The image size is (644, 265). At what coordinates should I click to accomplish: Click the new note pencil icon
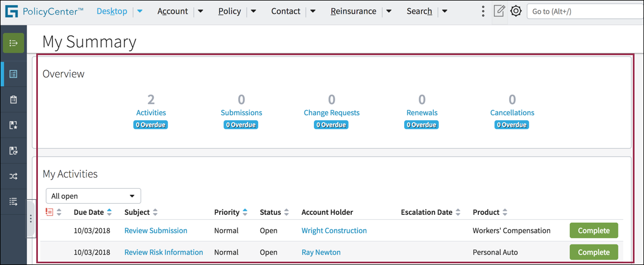click(500, 11)
